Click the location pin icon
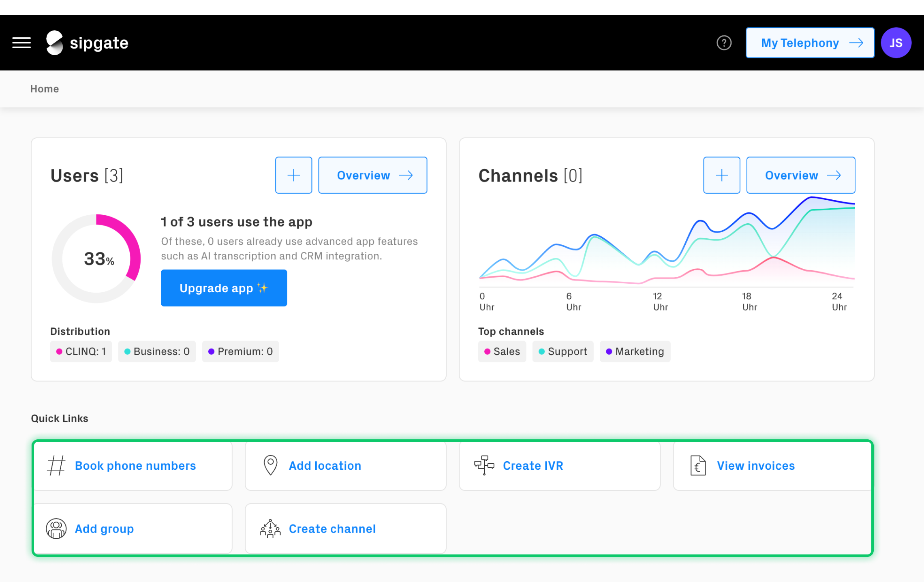924x582 pixels. click(270, 466)
